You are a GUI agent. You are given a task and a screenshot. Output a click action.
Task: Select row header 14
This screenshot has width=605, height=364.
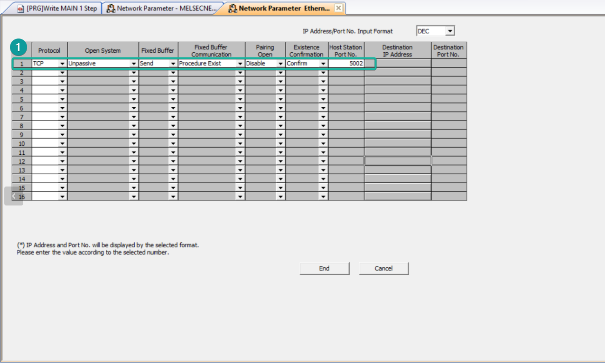(22, 179)
